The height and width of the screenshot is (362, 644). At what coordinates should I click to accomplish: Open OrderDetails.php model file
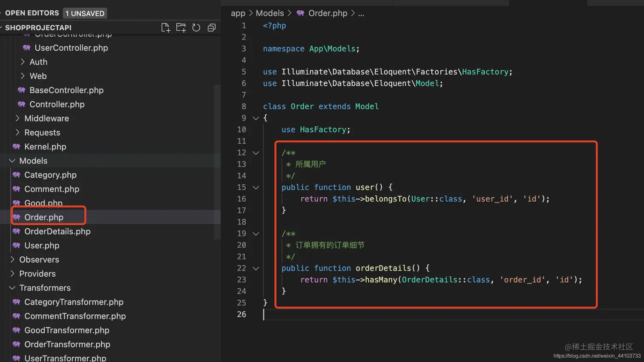57,231
